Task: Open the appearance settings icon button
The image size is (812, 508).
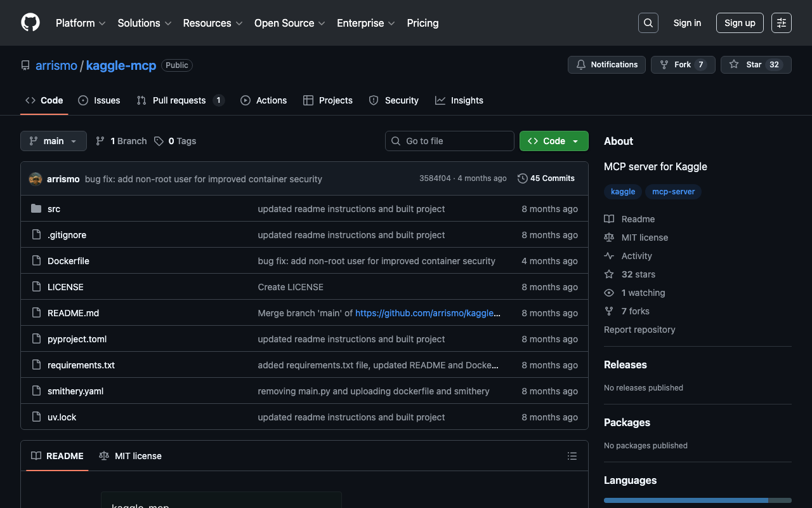Action: coord(781,23)
